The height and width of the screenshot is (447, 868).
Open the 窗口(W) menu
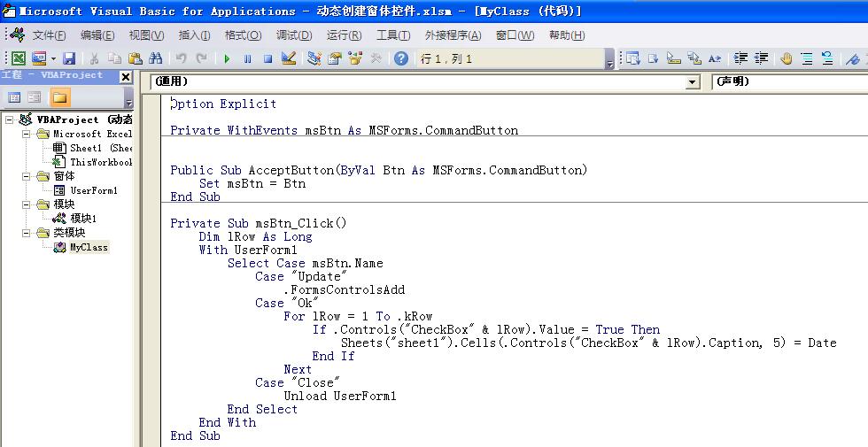[x=515, y=35]
